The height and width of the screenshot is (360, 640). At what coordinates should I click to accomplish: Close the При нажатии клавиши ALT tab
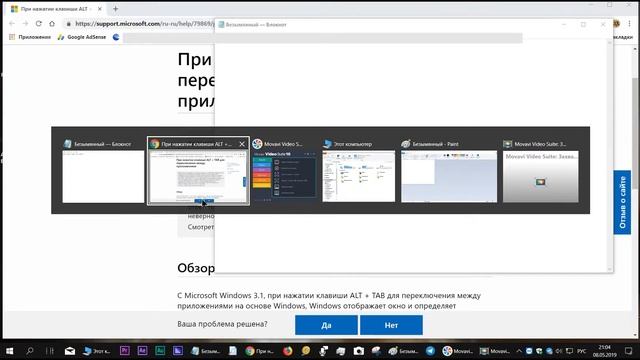click(x=100, y=9)
